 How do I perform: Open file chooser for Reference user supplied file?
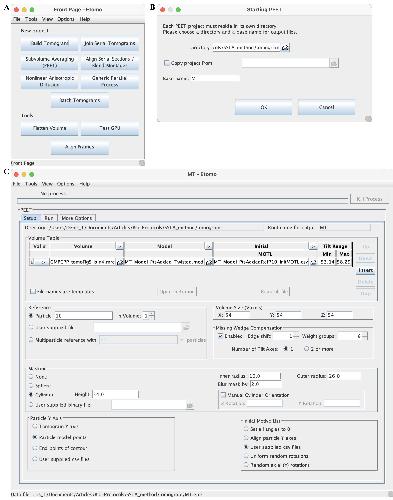tap(186, 328)
